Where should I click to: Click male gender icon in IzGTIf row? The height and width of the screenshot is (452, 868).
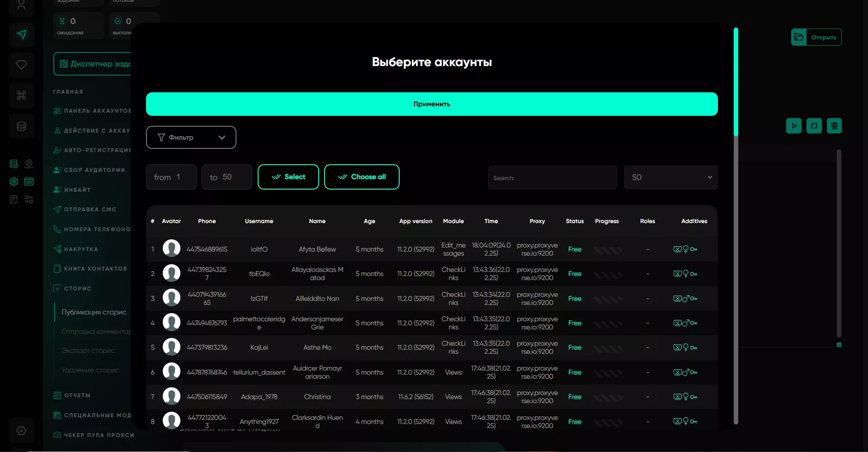pyautogui.click(x=686, y=298)
